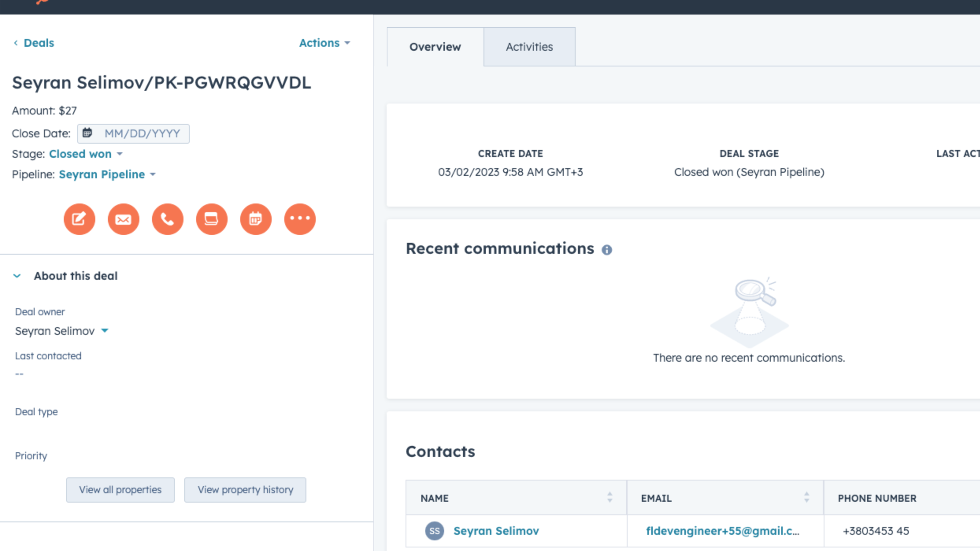Log an activity using the laptop icon
Screen dimensions: 980x551
click(x=211, y=219)
